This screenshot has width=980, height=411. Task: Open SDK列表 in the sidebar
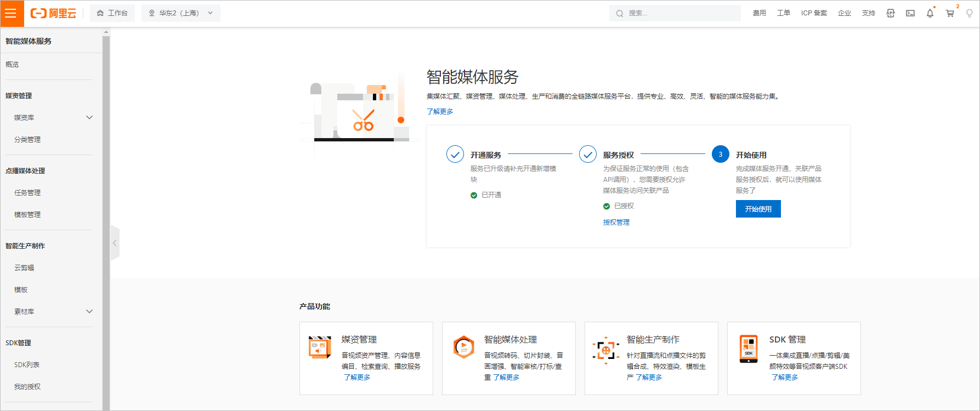(27, 364)
